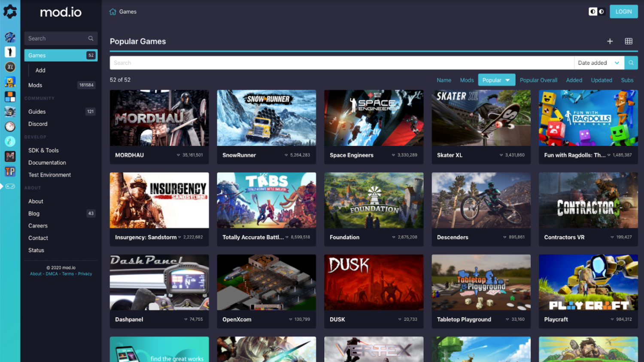Open the Privacy footer link

(x=85, y=274)
